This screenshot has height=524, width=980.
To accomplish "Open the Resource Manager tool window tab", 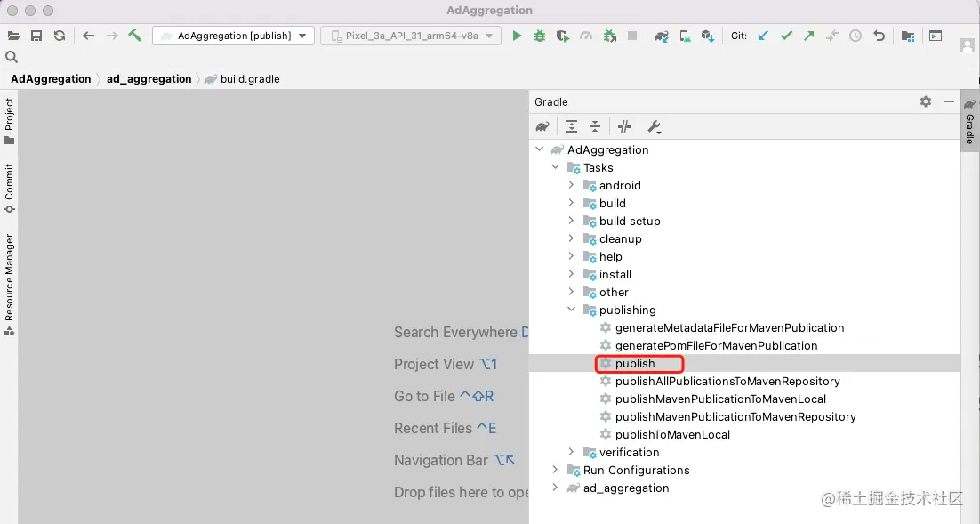I will (x=9, y=285).
